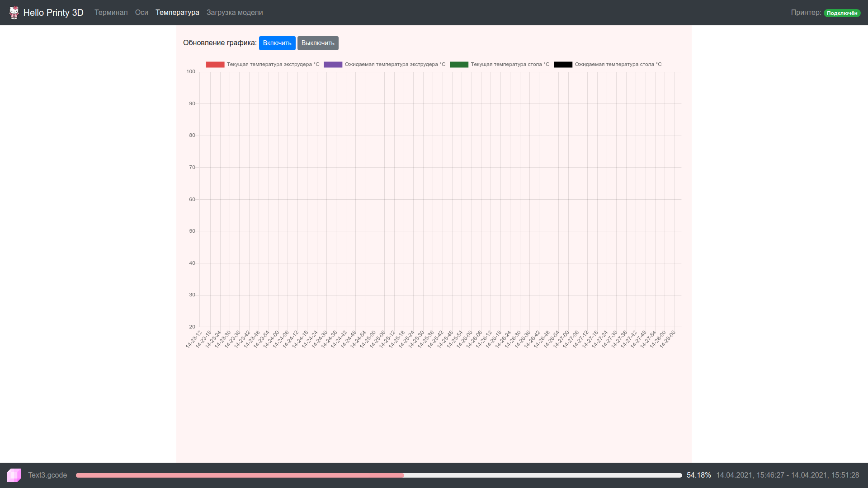868x488 pixels.
Task: Click the Hello Kitty logo icon
Action: click(x=14, y=13)
